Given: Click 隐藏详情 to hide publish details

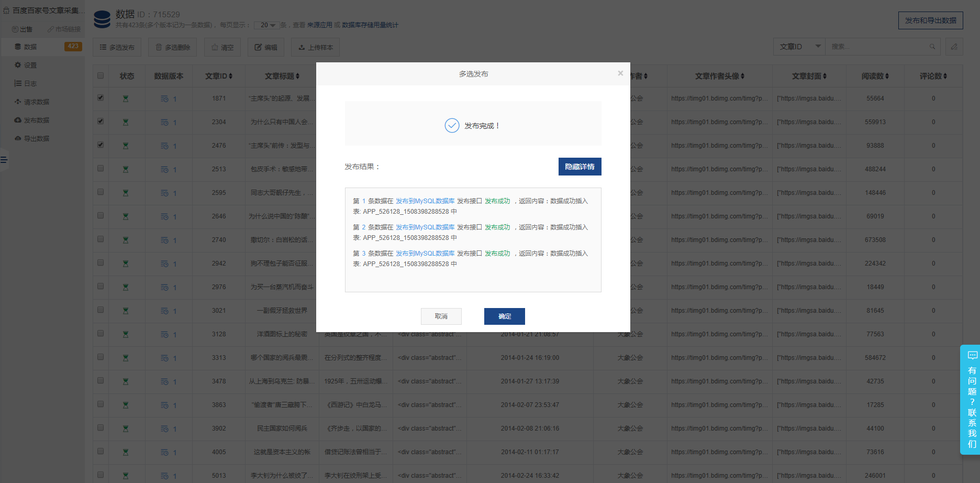Looking at the screenshot, I should [x=580, y=167].
